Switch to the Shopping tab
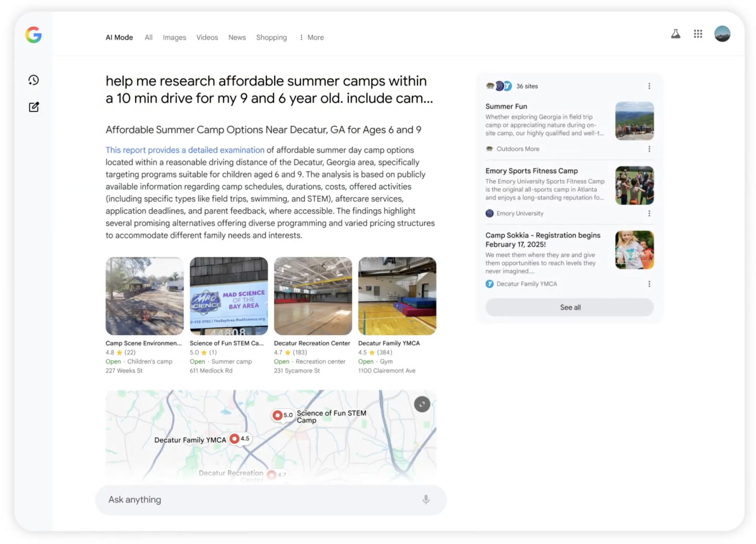 coord(271,38)
